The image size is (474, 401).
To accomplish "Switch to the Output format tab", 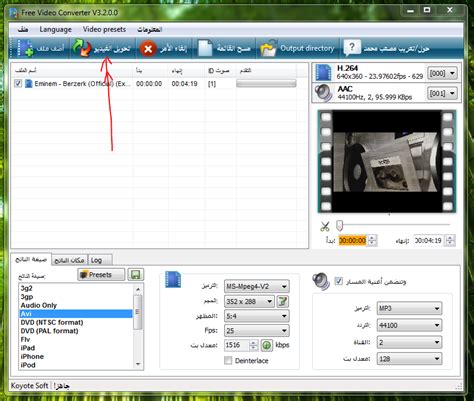I will pos(31,259).
